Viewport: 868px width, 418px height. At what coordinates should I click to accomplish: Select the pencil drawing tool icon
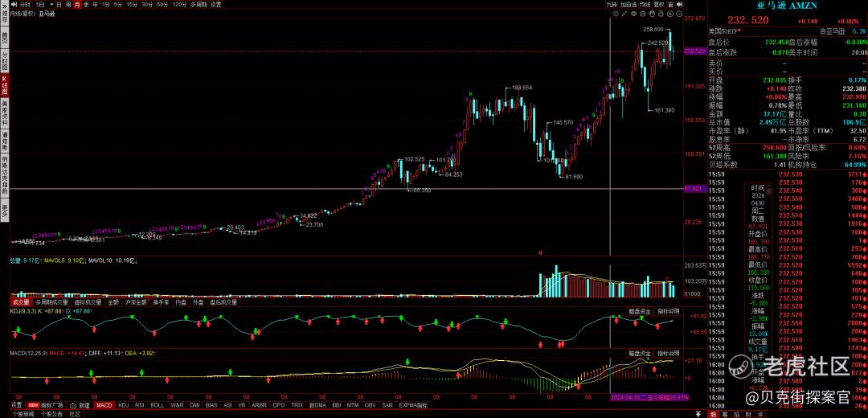coord(624,14)
